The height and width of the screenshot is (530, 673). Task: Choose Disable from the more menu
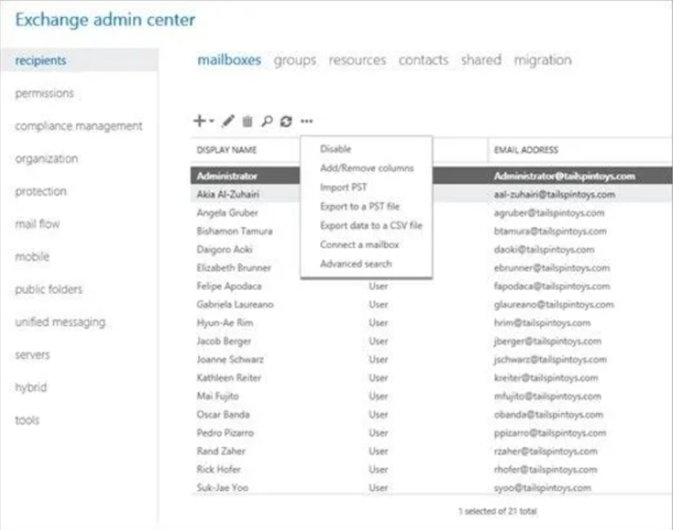[x=335, y=149]
